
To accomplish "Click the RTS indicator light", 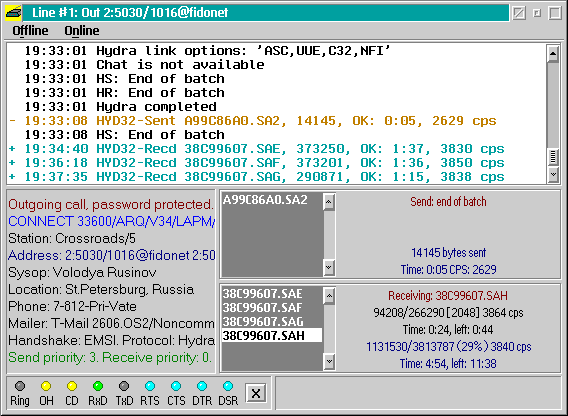I will click(x=150, y=386).
